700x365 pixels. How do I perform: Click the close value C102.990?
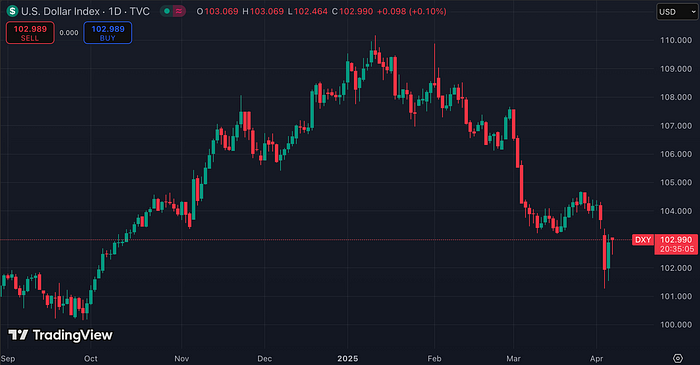click(352, 12)
